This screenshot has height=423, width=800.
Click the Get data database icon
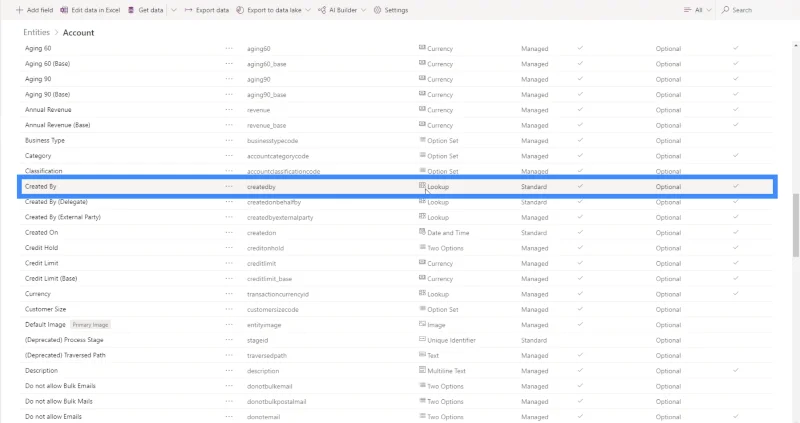[131, 10]
